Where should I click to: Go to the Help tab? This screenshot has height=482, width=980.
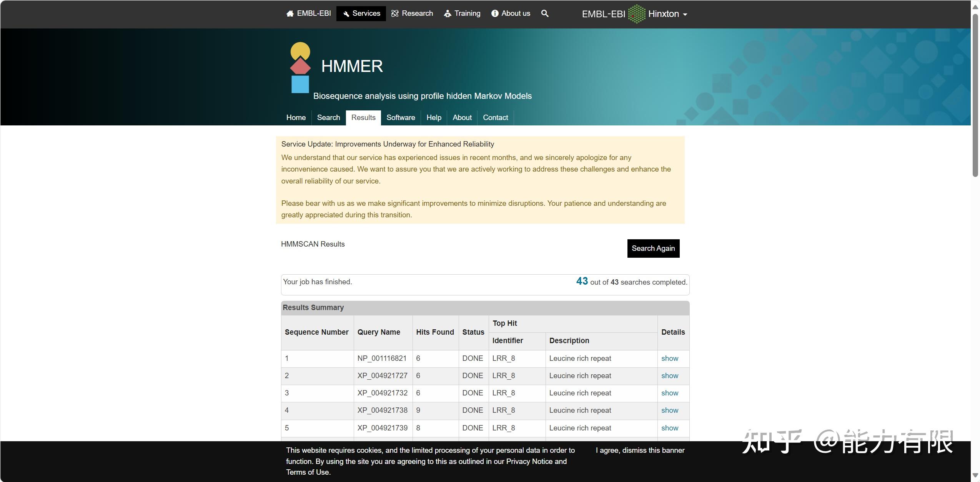[434, 117]
